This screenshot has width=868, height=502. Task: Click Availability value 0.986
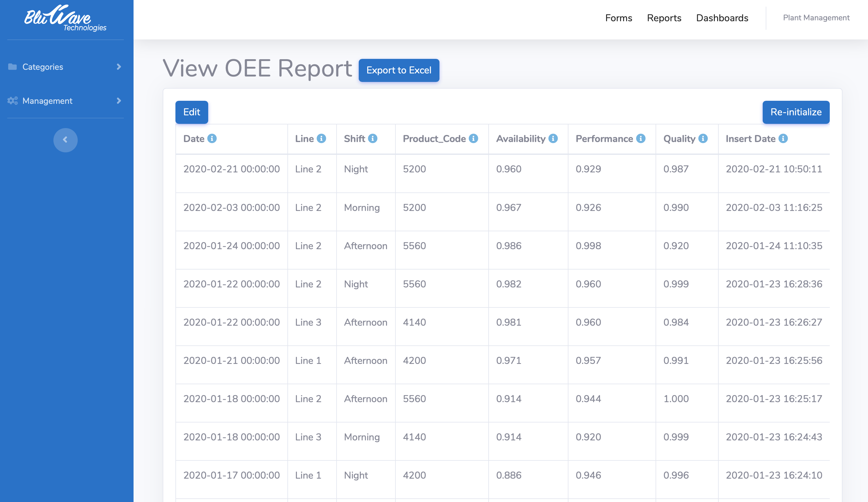(508, 246)
